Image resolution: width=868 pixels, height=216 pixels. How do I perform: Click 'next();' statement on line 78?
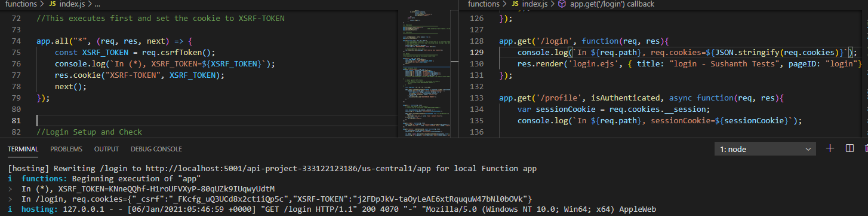coord(70,87)
